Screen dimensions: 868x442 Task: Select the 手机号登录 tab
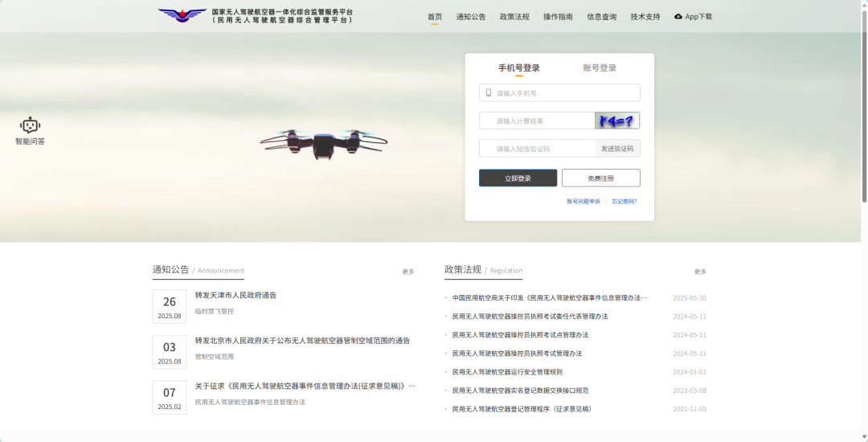coord(518,68)
